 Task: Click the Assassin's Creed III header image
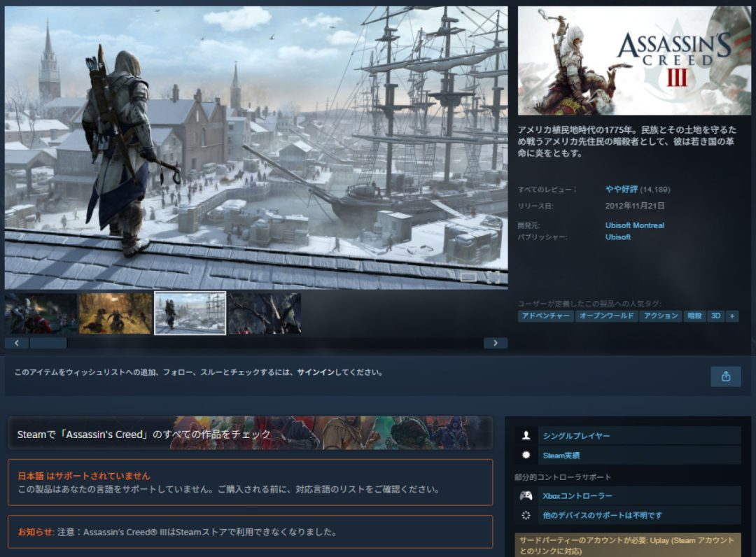(633, 61)
